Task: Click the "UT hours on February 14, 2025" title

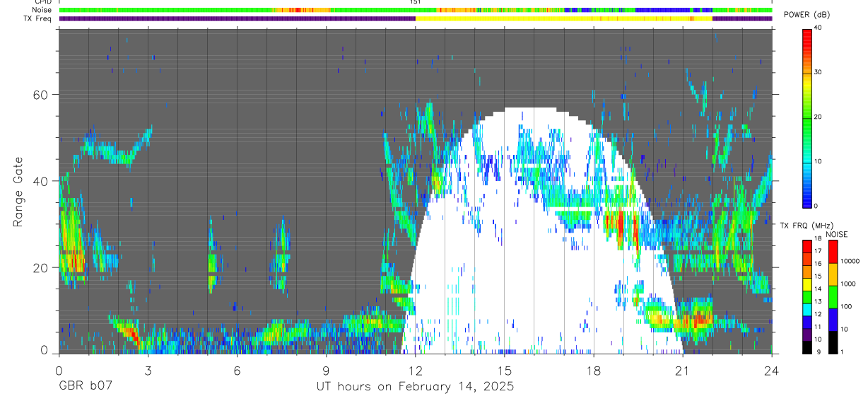Action: (415, 387)
